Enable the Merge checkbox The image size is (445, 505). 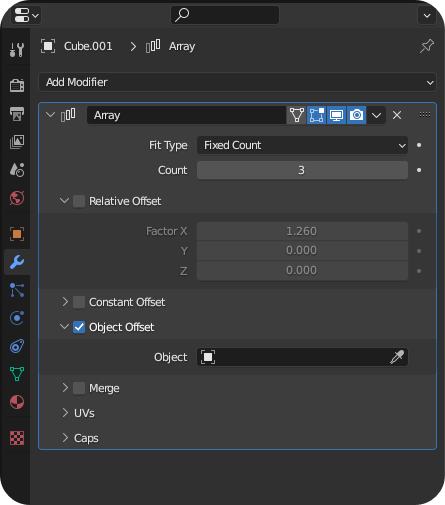(79, 388)
